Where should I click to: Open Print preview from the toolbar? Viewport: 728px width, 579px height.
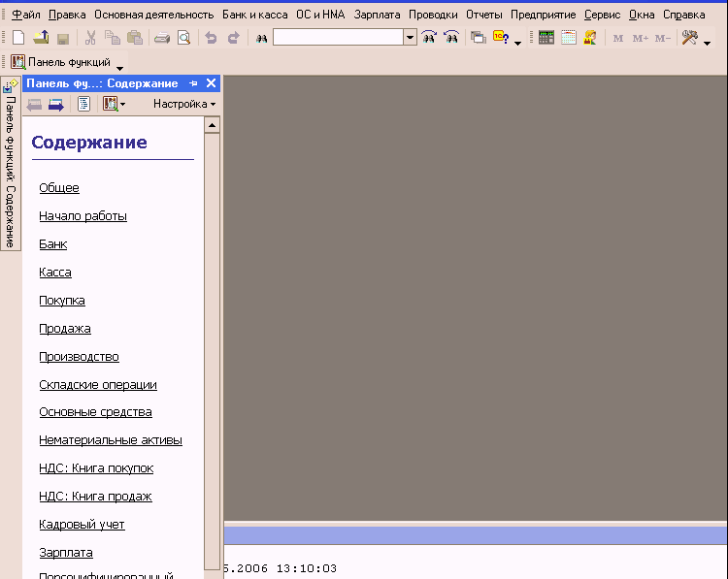pyautogui.click(x=183, y=38)
